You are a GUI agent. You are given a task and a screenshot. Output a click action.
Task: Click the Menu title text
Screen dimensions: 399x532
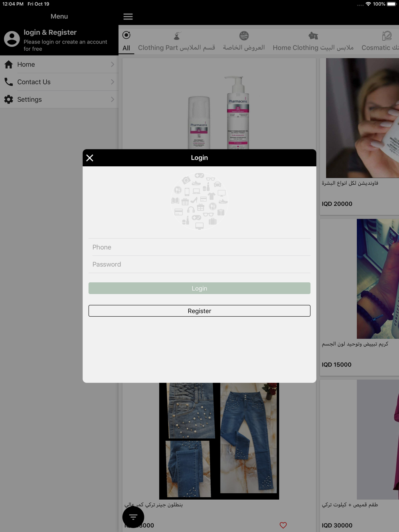(59, 16)
